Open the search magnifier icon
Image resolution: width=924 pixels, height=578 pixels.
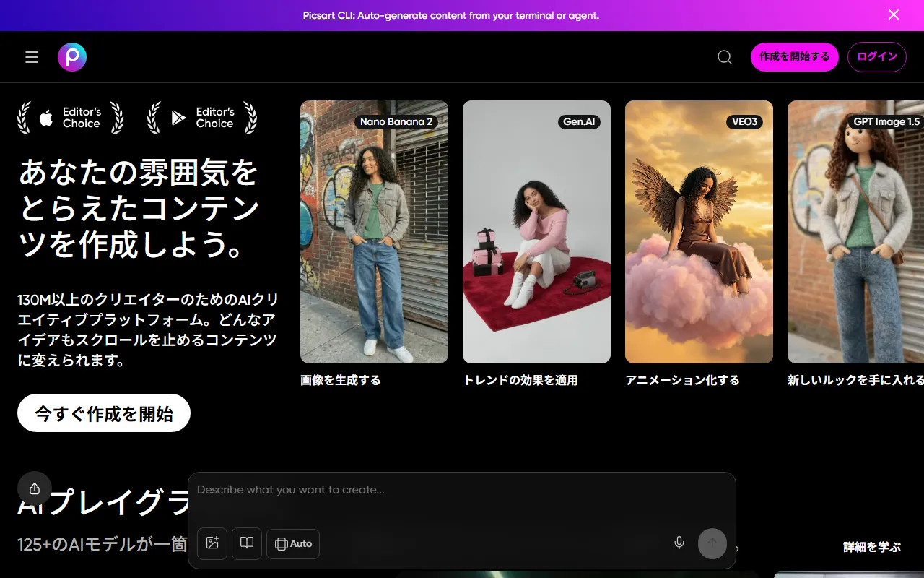tap(725, 57)
